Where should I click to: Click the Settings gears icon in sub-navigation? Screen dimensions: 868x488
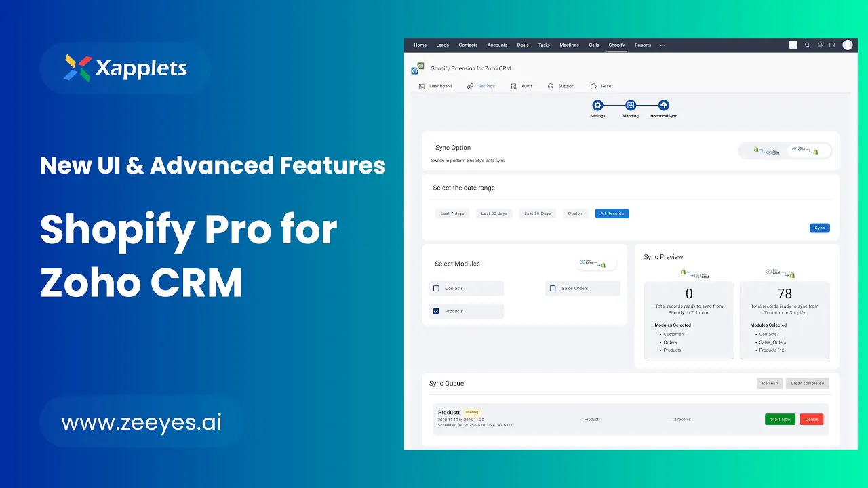click(470, 87)
